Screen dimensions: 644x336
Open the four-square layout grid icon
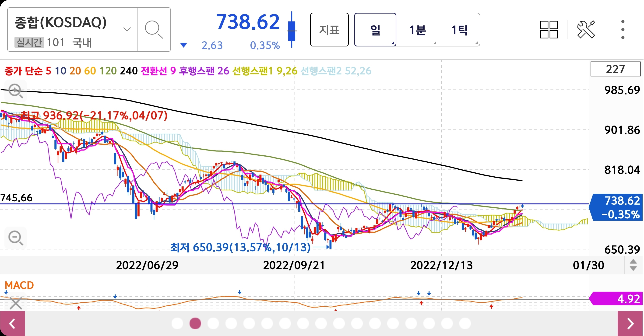pyautogui.click(x=549, y=29)
